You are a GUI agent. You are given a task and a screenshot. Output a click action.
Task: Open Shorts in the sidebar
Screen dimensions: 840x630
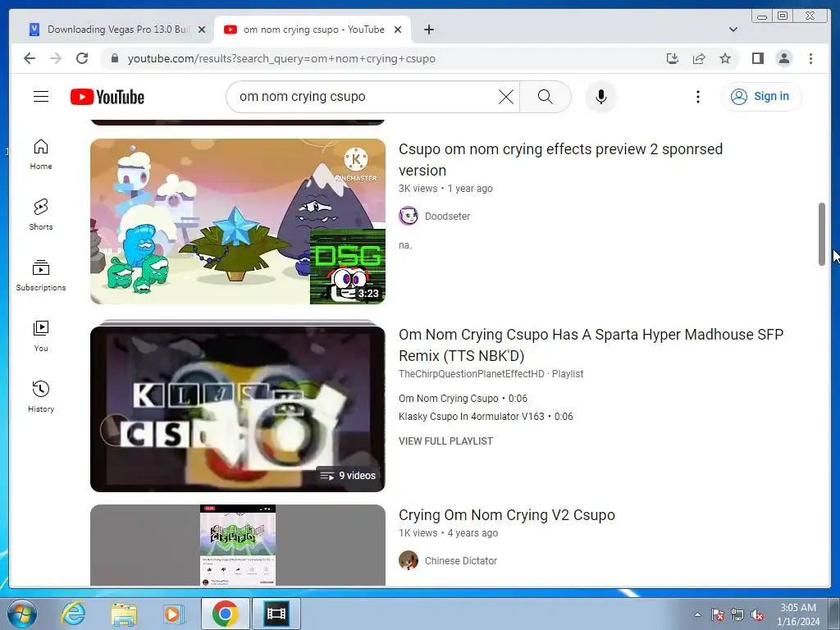tap(41, 215)
